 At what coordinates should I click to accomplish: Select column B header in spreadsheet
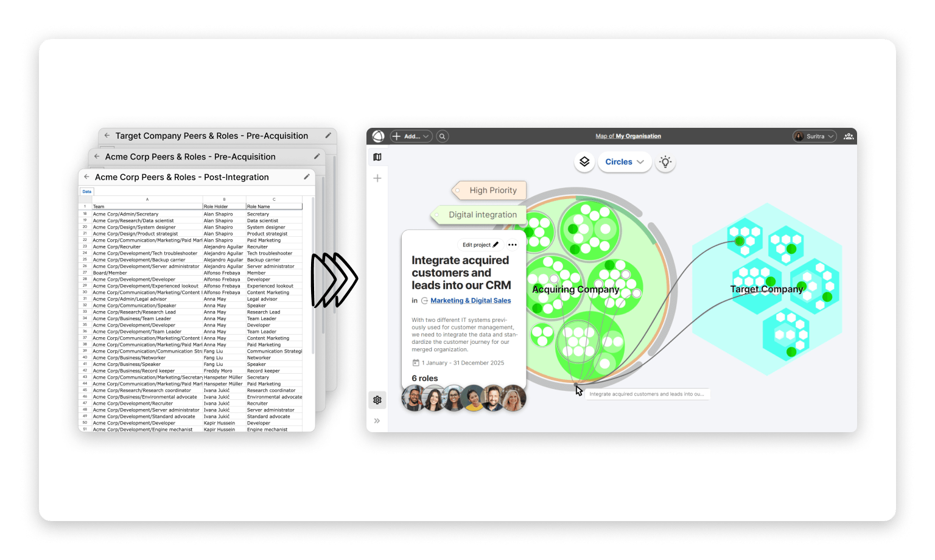coord(225,199)
